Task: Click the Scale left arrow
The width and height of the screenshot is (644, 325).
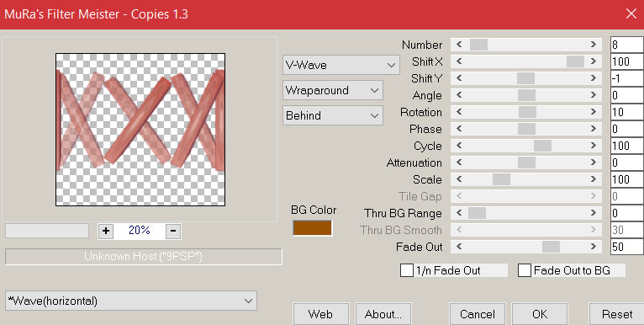Action: 459,179
